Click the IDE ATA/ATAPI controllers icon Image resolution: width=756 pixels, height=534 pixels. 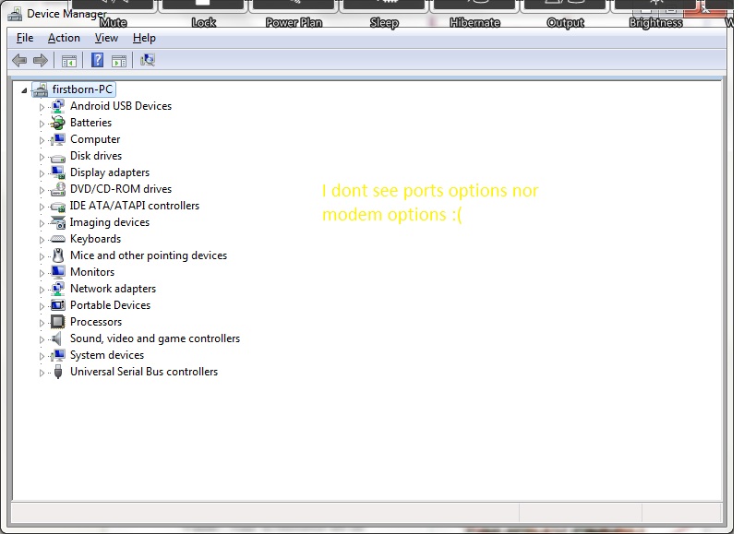tap(58, 206)
